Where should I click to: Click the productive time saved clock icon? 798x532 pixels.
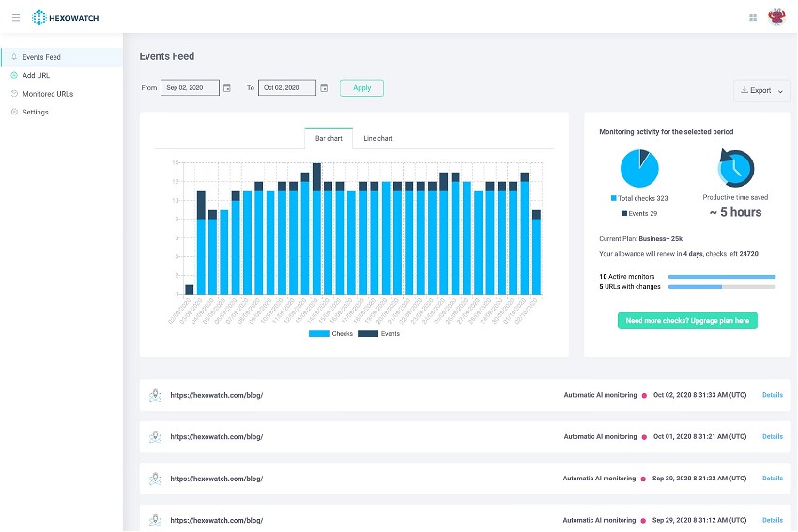click(x=736, y=169)
